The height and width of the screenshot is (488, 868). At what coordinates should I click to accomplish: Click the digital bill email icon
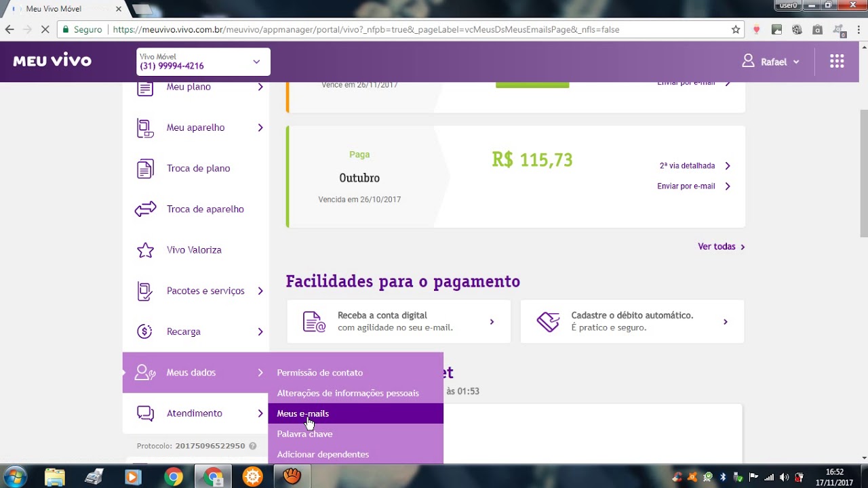coord(314,321)
